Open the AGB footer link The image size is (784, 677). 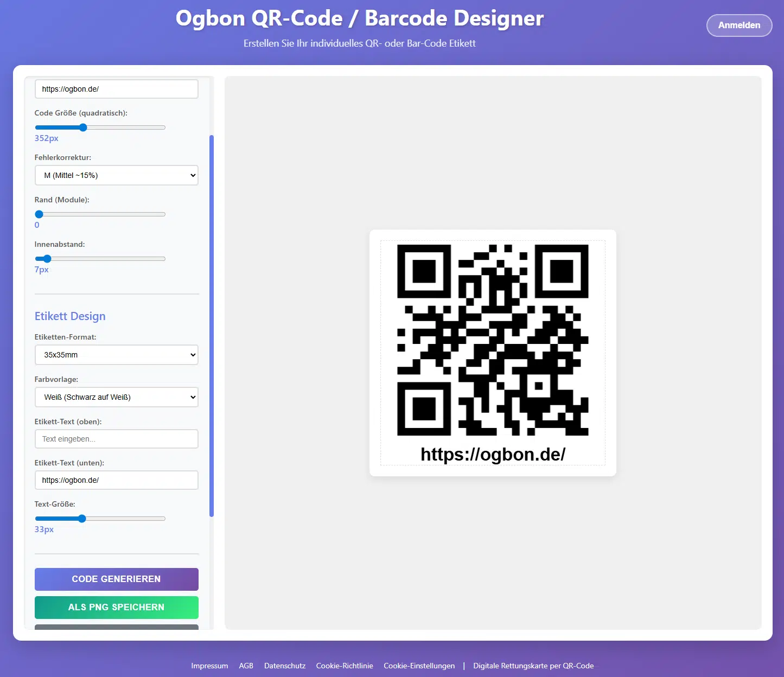pyautogui.click(x=246, y=666)
